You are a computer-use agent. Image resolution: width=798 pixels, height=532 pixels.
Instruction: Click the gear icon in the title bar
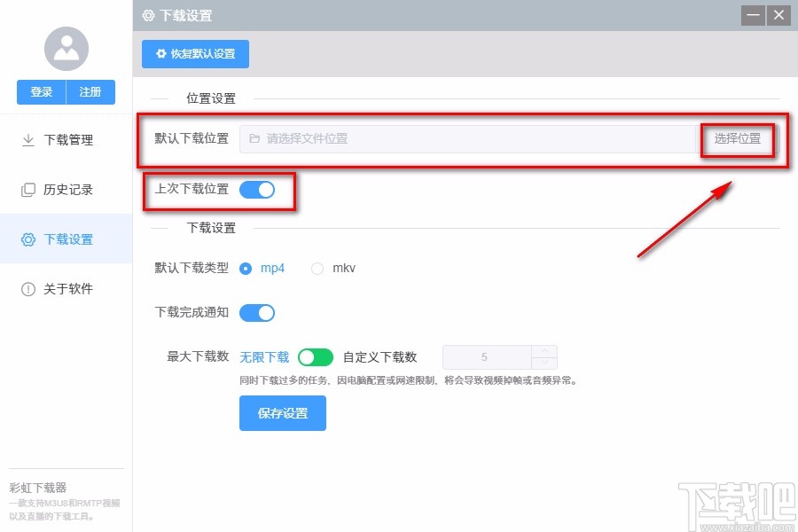146,15
